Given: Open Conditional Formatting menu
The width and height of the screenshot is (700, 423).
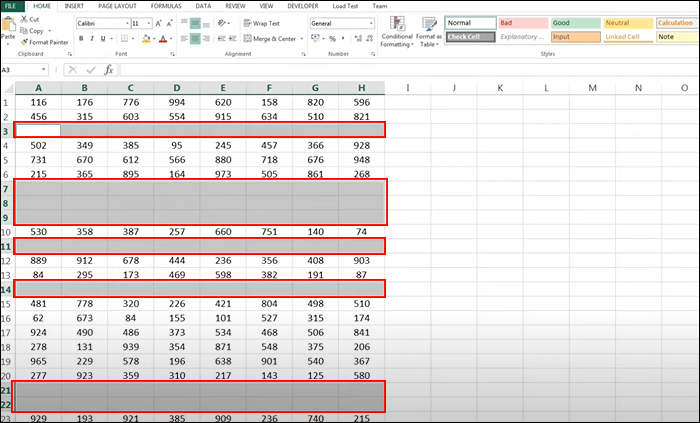Looking at the screenshot, I should point(396,32).
